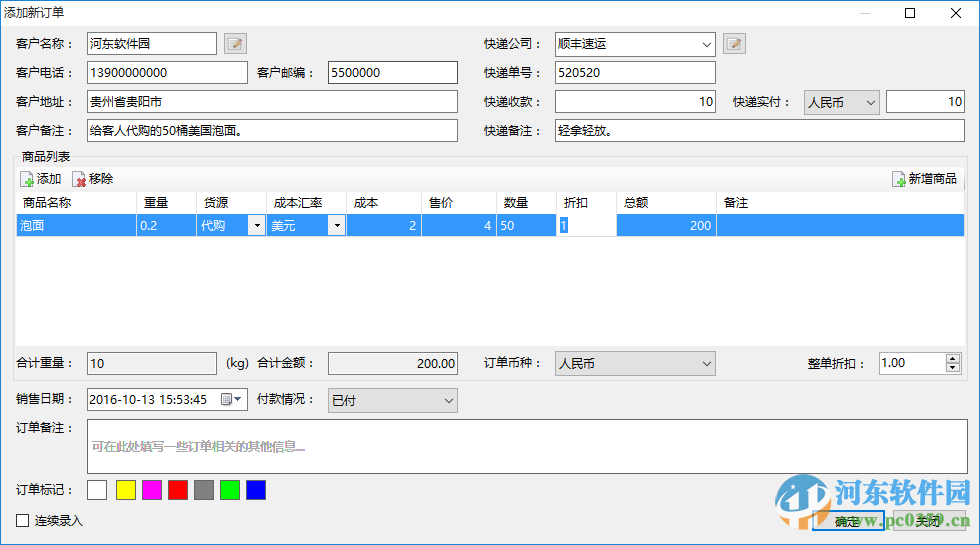
Task: Click the 快递实付 amount field
Action: click(x=925, y=102)
